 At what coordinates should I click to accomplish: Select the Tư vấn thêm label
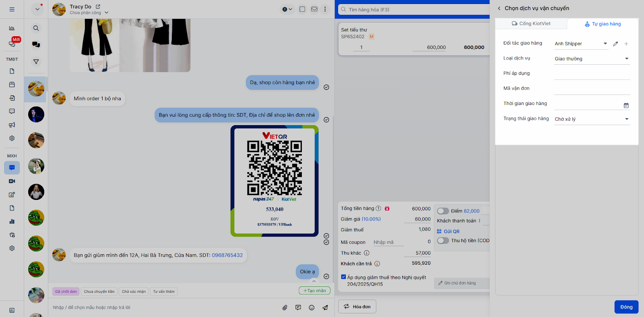coord(164,292)
